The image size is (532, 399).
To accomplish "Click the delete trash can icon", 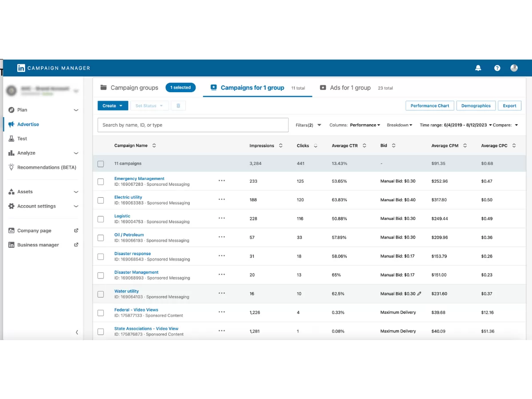I will (178, 106).
